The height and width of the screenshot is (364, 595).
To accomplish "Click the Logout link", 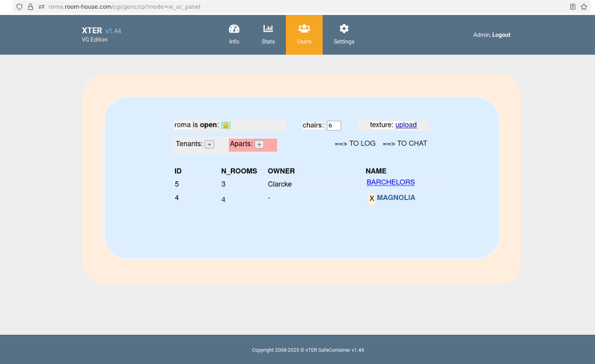I will [x=501, y=35].
